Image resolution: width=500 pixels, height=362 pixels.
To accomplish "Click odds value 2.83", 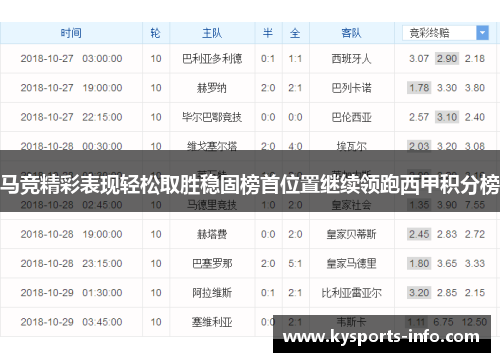I will click(x=447, y=234).
